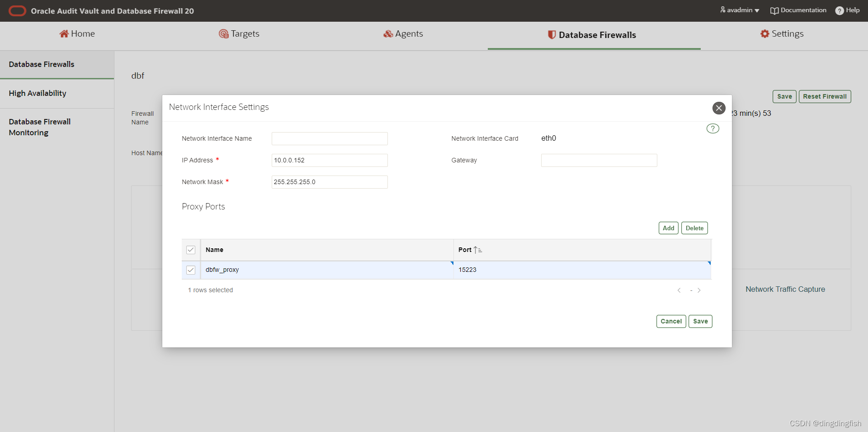Open the Home tab

(77, 34)
